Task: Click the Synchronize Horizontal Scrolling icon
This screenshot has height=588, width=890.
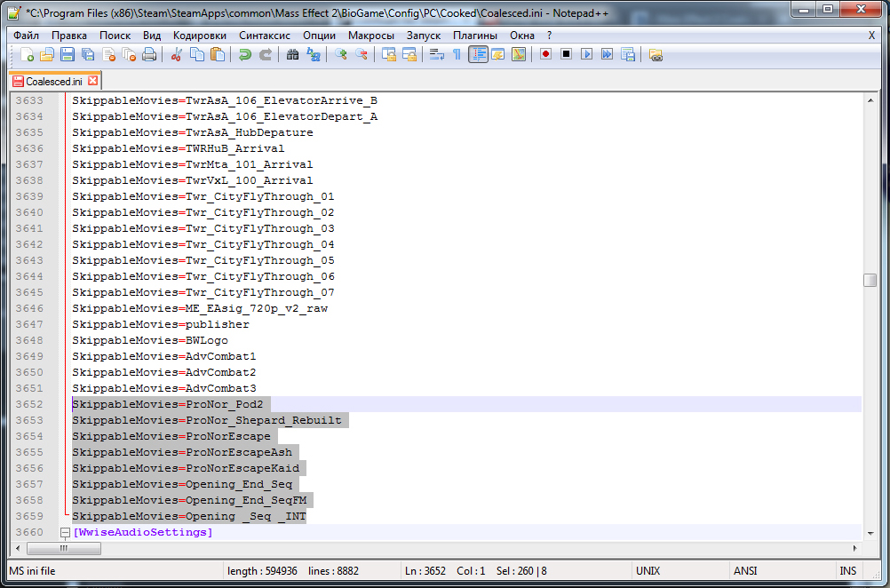Action: point(409,54)
